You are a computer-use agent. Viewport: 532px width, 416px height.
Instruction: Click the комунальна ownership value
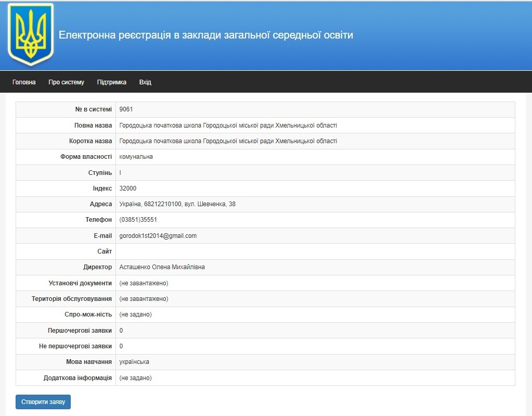tap(136, 157)
